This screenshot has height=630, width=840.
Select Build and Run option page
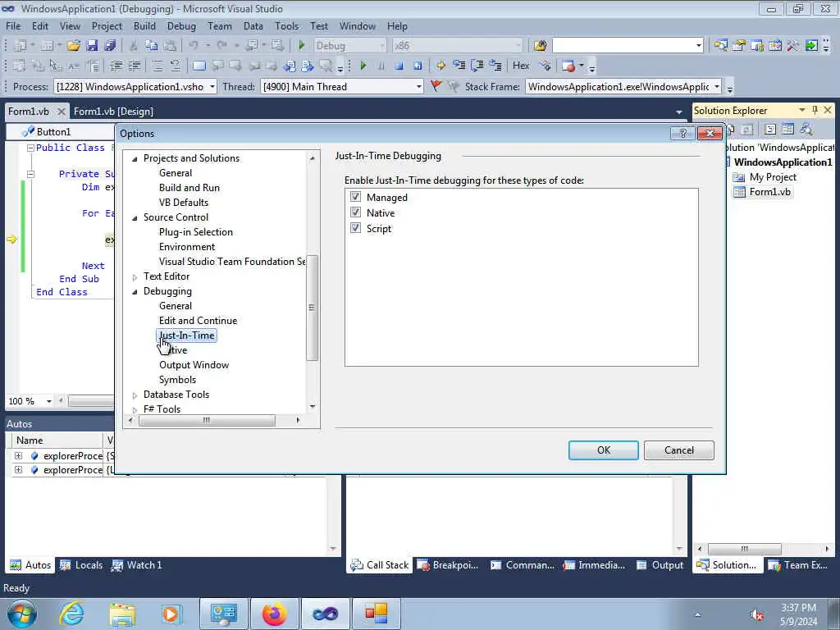[x=189, y=188]
